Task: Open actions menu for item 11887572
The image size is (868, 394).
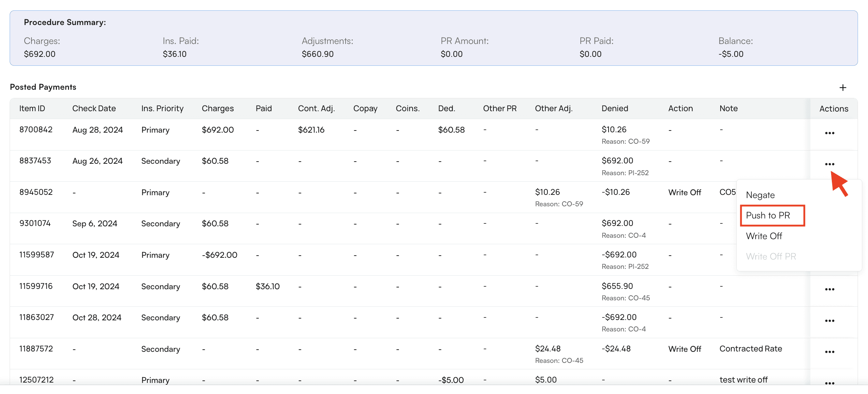Action: click(829, 352)
